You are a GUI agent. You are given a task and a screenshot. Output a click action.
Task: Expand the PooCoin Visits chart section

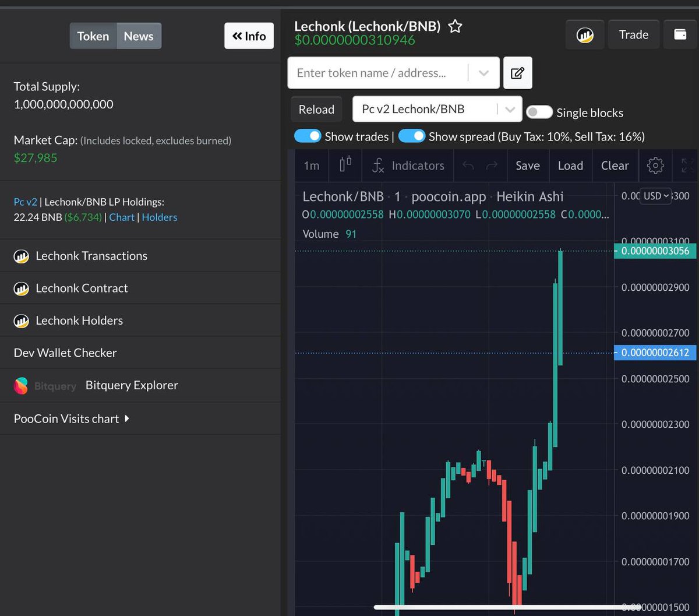click(72, 418)
